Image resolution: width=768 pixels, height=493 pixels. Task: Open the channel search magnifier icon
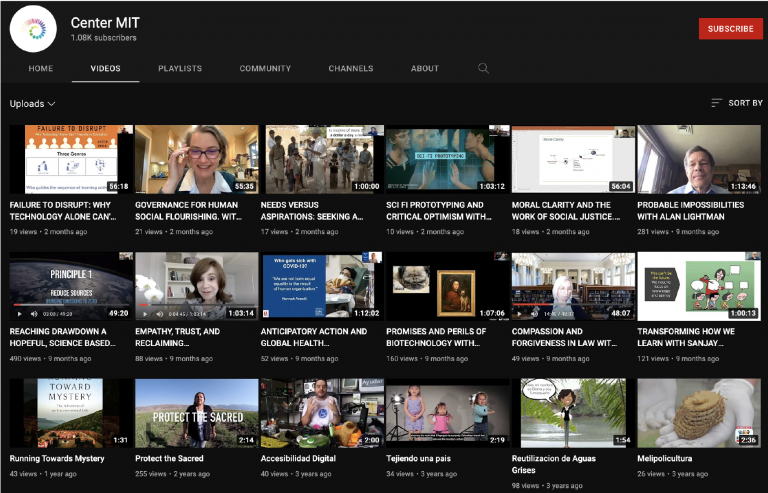pos(484,68)
